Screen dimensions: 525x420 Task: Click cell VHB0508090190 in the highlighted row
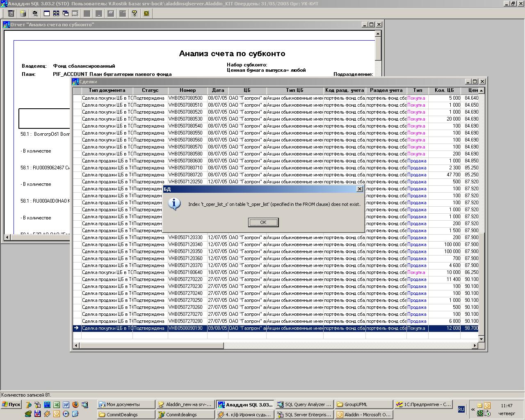click(187, 328)
